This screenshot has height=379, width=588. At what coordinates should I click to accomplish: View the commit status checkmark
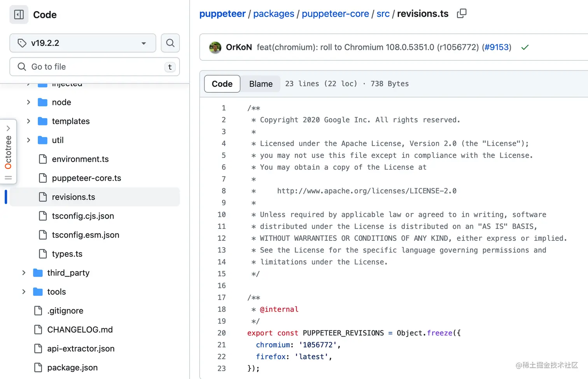[525, 47]
